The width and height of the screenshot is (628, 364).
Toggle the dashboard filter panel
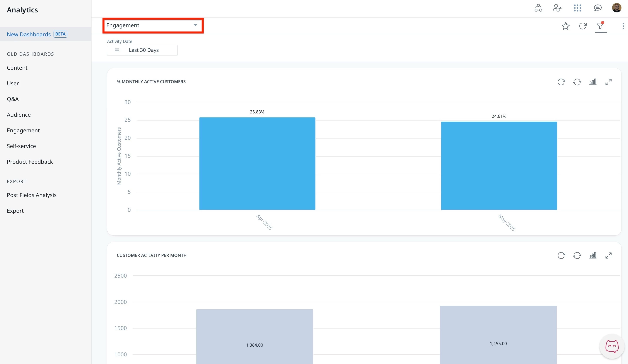coord(600,26)
